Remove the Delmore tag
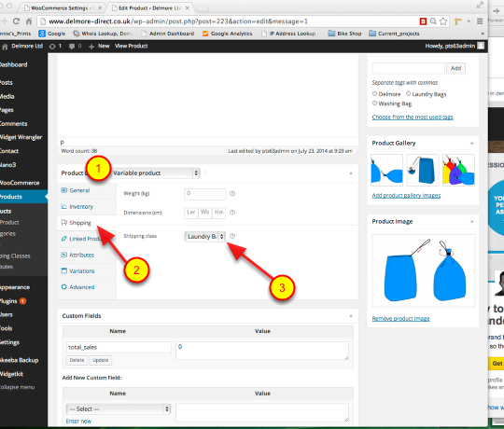 coord(374,94)
